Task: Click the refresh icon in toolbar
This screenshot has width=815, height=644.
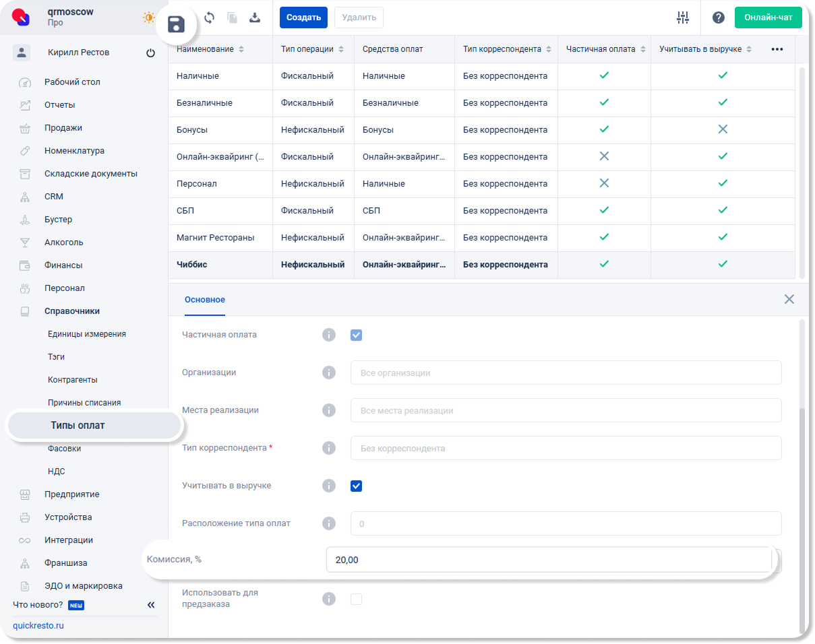Action: click(209, 18)
